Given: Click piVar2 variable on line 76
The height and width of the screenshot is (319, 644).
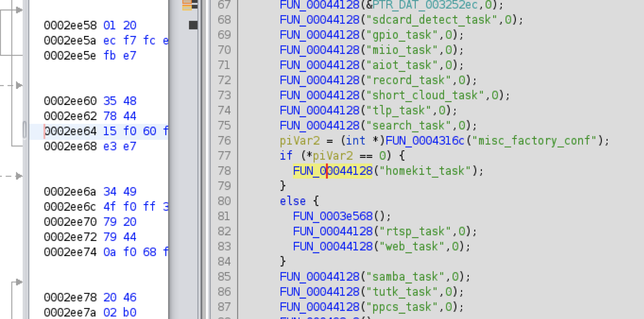Looking at the screenshot, I should (300, 141).
